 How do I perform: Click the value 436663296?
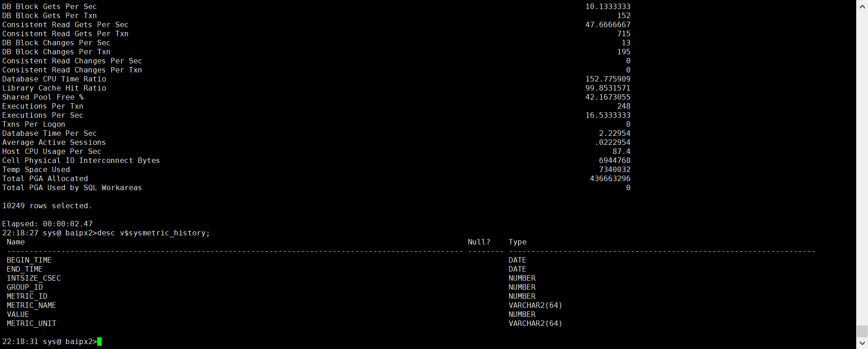pos(610,179)
